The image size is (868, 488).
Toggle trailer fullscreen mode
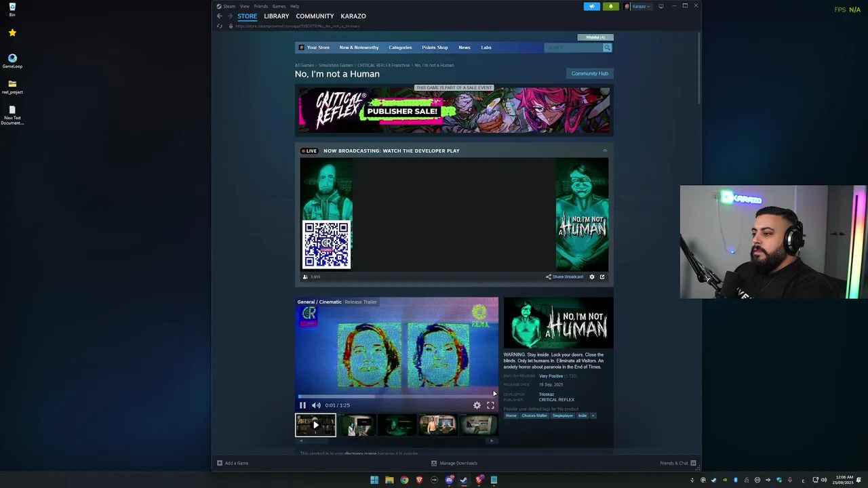pyautogui.click(x=490, y=405)
